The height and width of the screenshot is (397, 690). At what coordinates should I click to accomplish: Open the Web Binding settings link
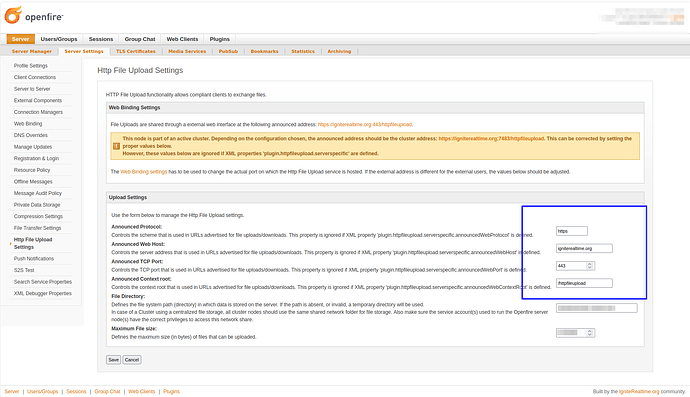tap(143, 172)
